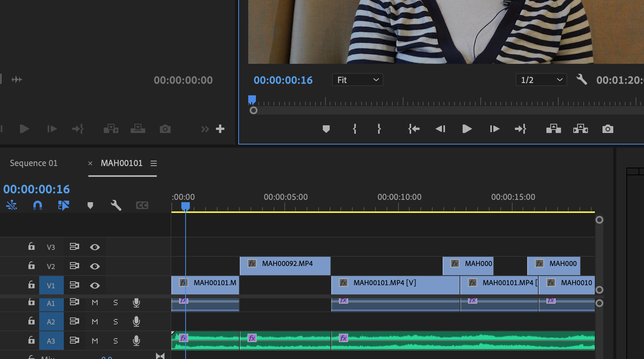The width and height of the screenshot is (644, 359).
Task: Toggle lock on track V2
Action: tap(32, 266)
